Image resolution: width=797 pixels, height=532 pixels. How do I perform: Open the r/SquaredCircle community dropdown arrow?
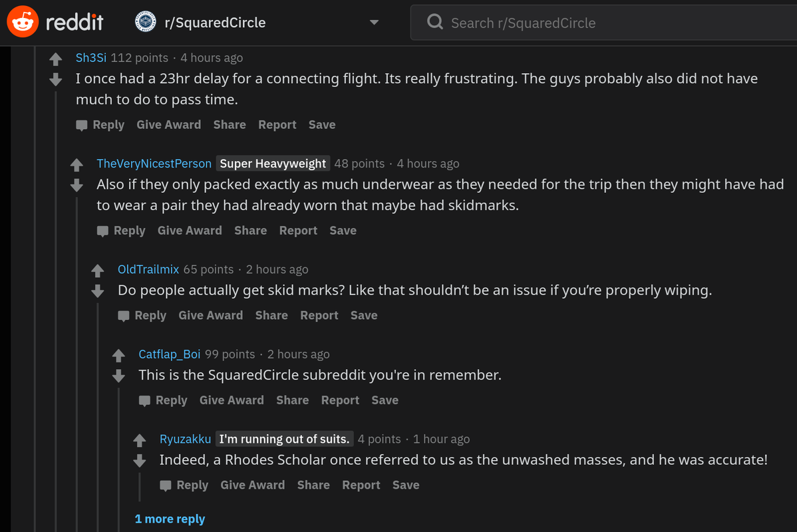[x=374, y=23]
